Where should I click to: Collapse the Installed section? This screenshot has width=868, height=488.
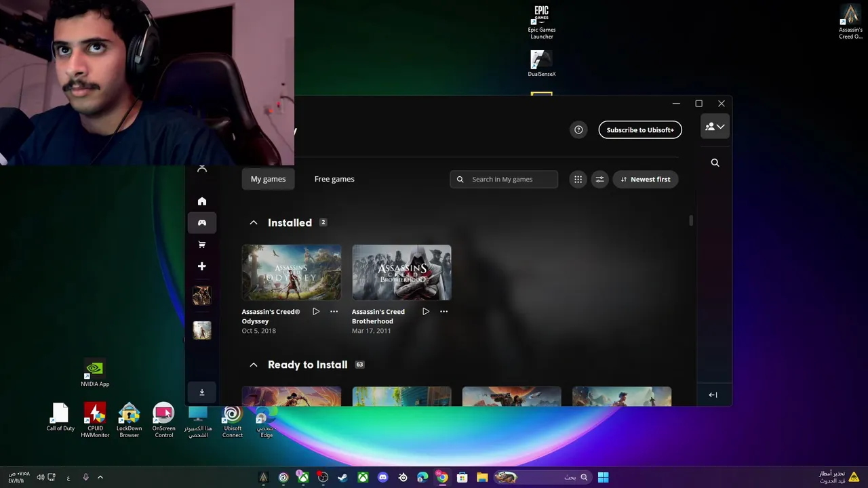pyautogui.click(x=253, y=223)
